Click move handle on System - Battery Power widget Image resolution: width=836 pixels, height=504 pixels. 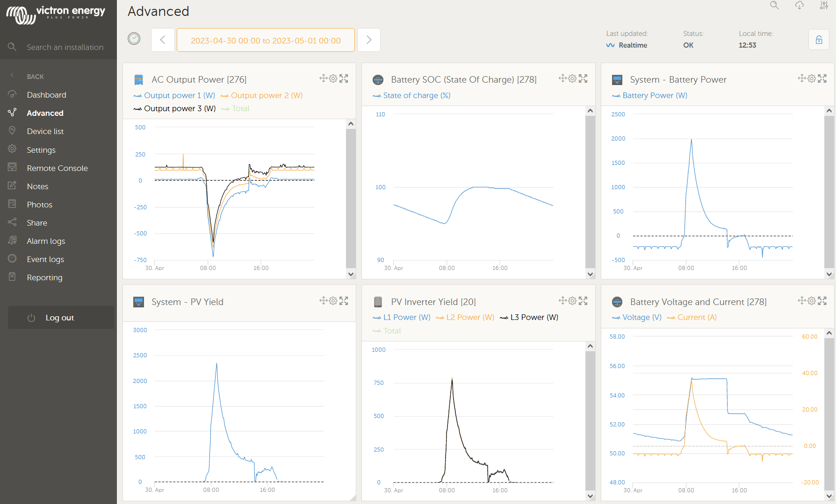801,78
